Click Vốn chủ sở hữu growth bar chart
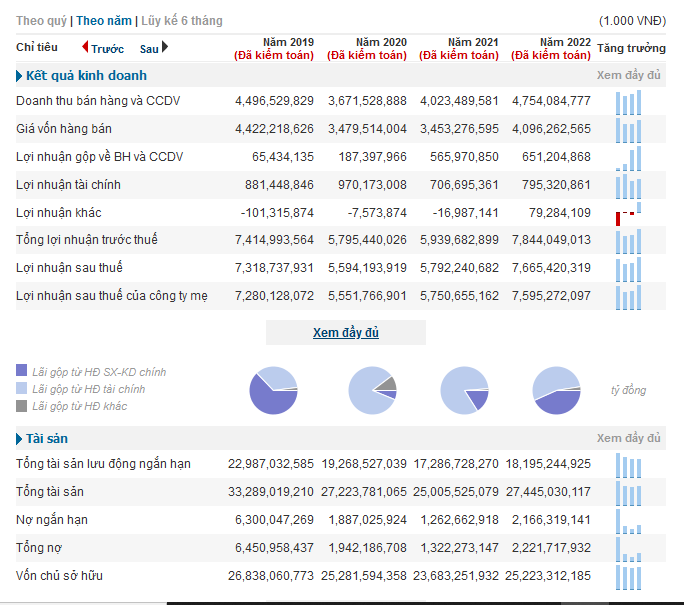The width and height of the screenshot is (684, 605). [x=628, y=578]
